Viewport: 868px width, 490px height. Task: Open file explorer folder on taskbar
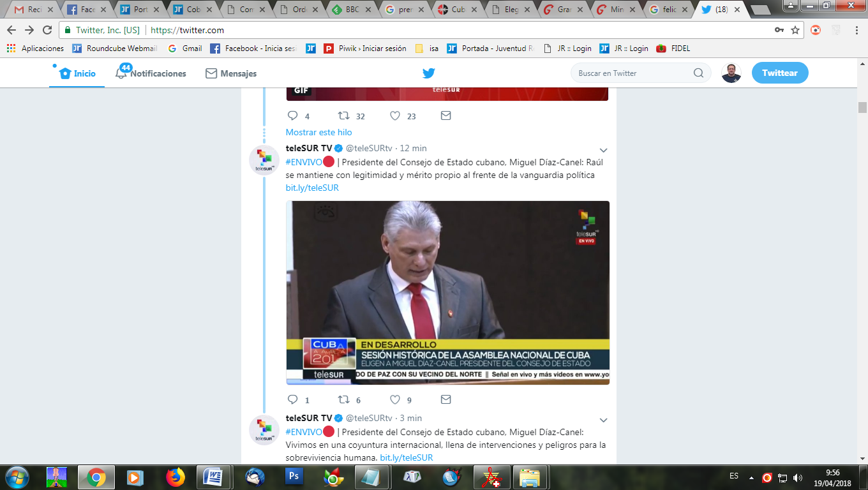[530, 477]
